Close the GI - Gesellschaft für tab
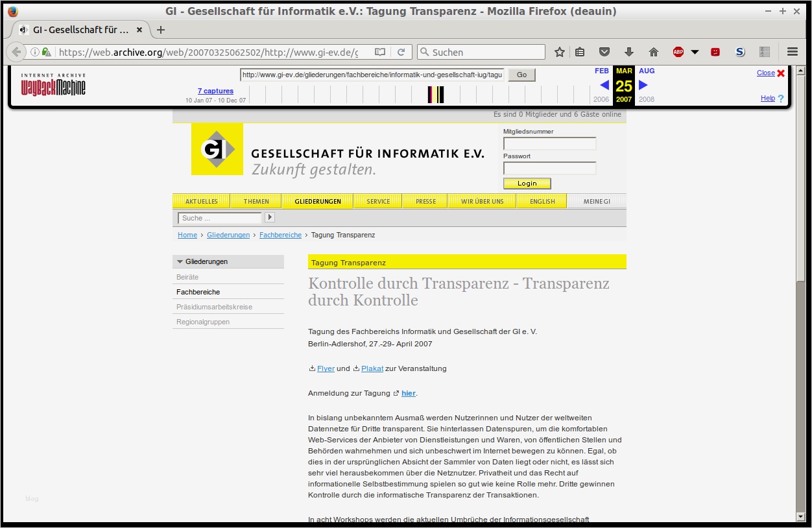 click(139, 30)
